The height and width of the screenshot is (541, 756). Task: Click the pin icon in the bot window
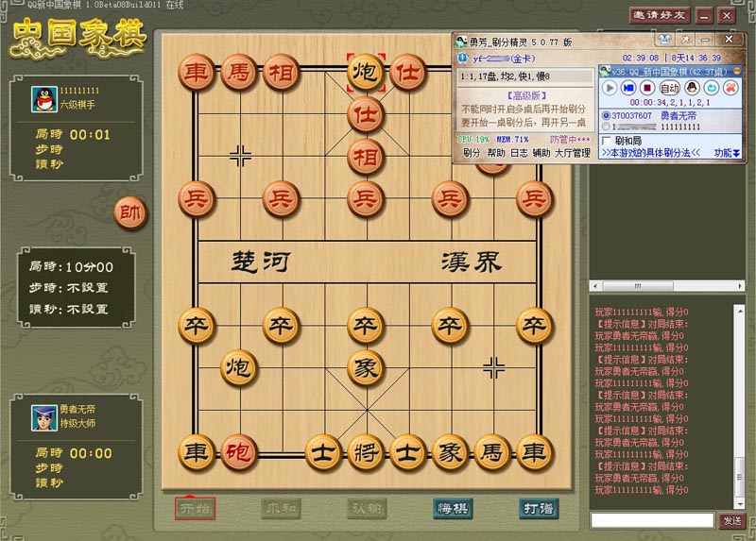(688, 41)
